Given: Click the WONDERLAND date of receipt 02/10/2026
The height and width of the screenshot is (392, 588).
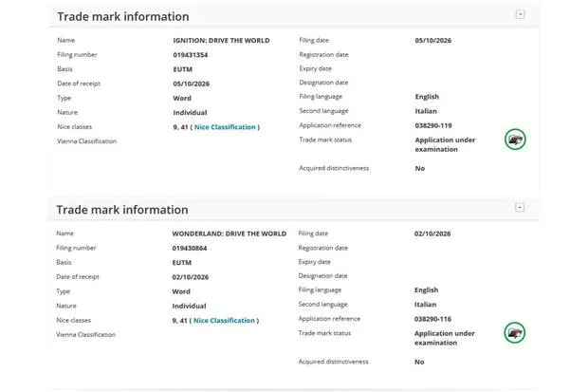Looking at the screenshot, I should 191,277.
